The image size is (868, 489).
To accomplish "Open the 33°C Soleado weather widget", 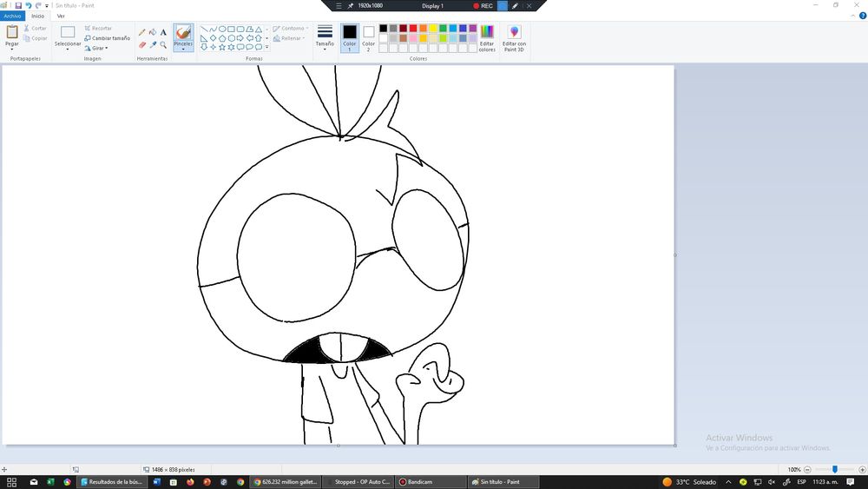I will coord(690,482).
